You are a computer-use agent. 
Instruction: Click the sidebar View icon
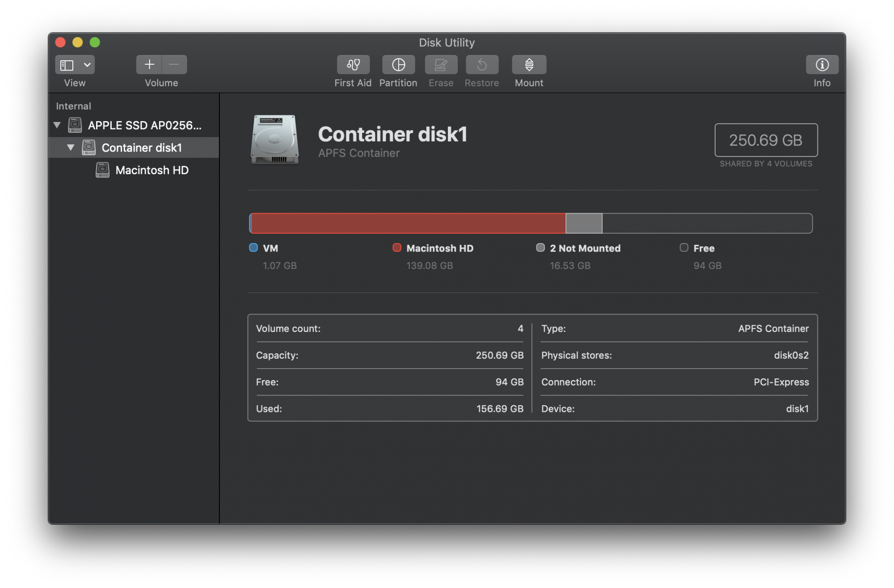click(67, 65)
